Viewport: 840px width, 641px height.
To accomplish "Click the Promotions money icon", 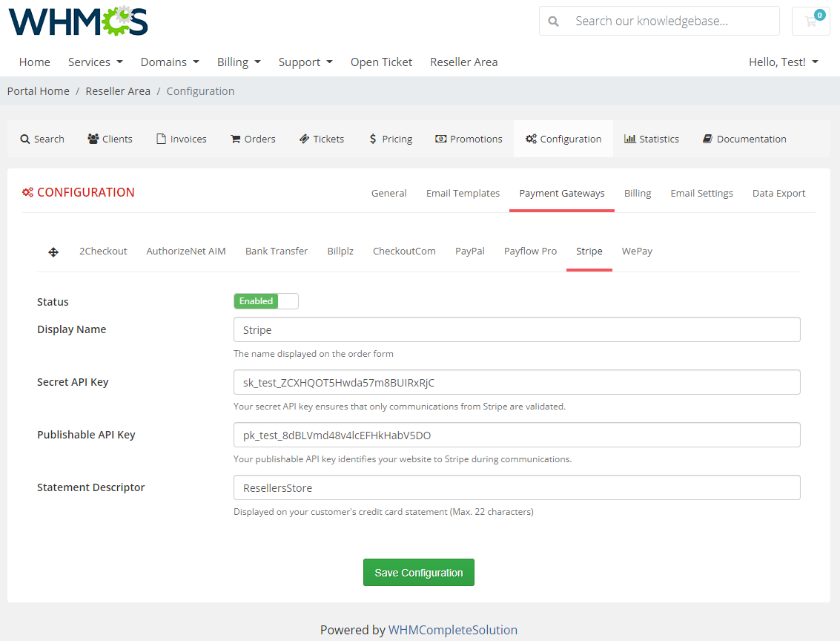I will point(441,139).
